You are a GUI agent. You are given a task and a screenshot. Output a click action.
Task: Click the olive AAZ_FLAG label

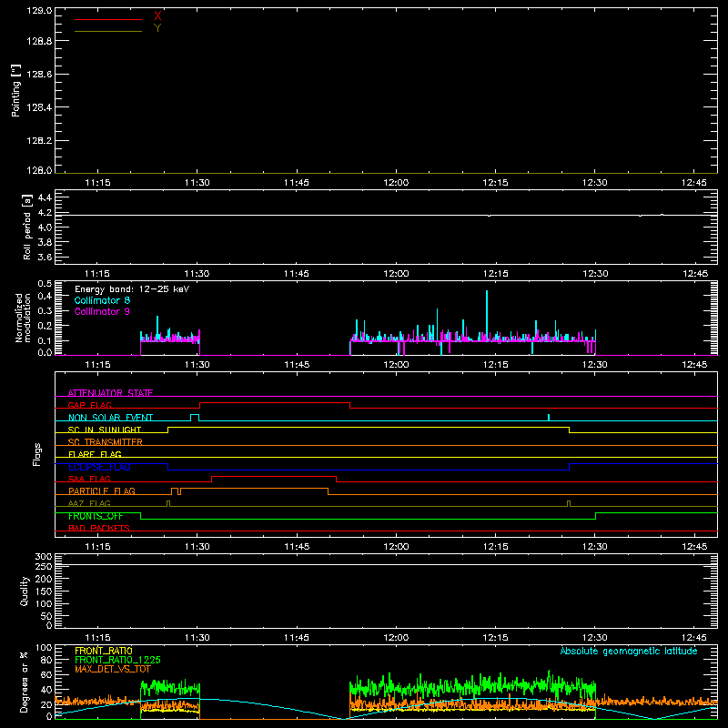(89, 503)
